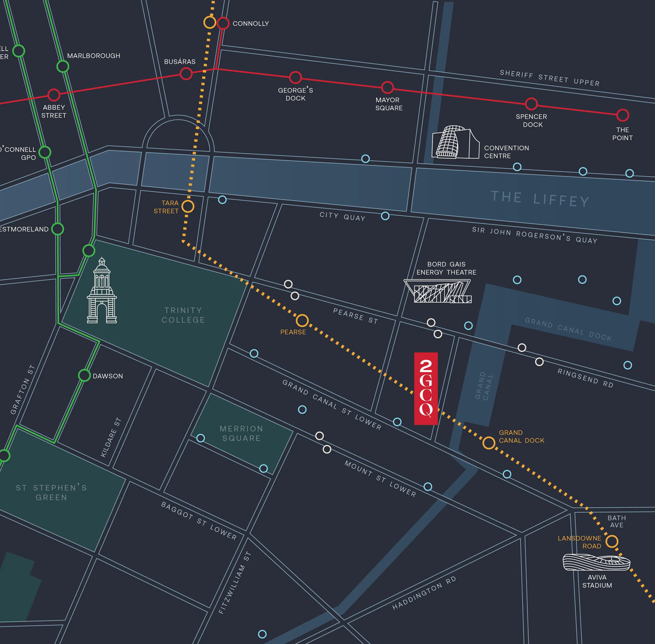Viewport: 655px width, 644px height.
Task: Select the Dawson green line stop
Action: point(84,375)
